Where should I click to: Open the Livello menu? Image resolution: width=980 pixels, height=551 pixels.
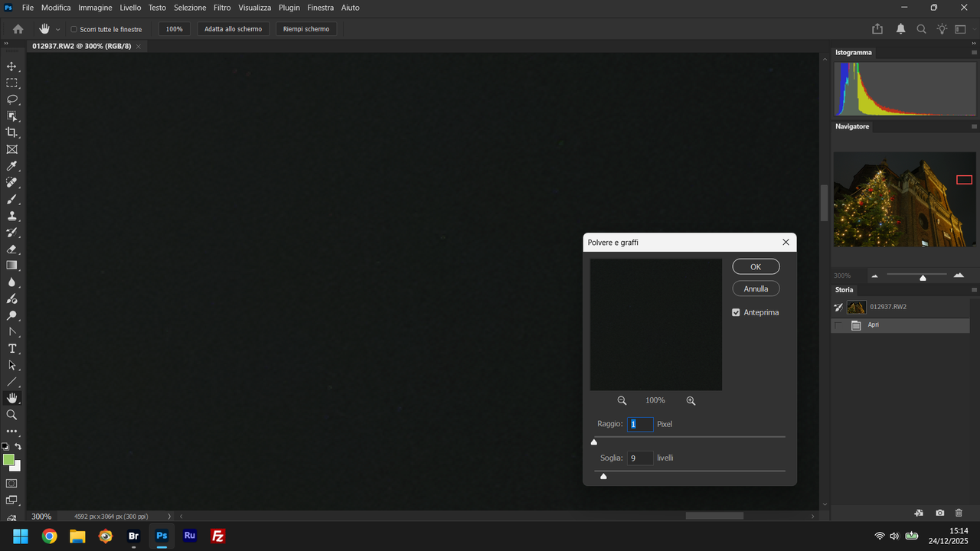coord(130,8)
